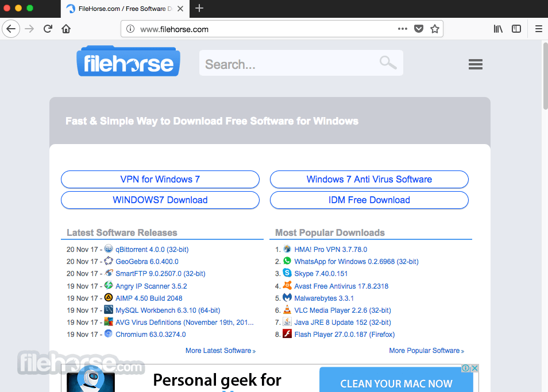Open the FileHorse site hamburger menu
548x392 pixels.
coord(475,64)
